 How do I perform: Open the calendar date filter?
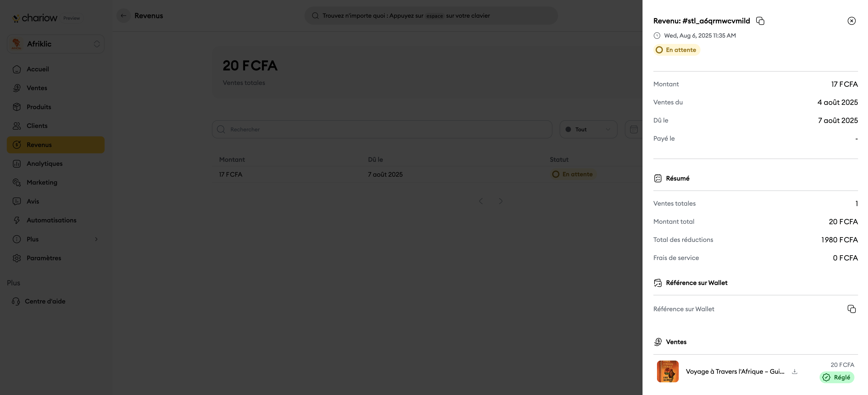click(634, 129)
